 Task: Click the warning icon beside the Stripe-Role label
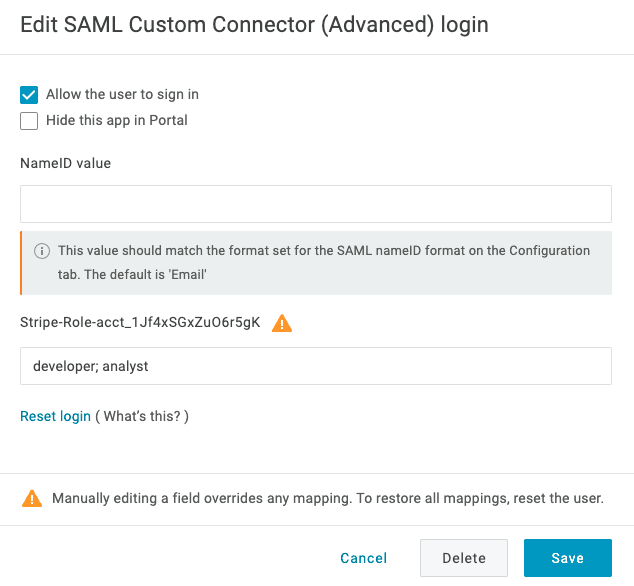tap(282, 323)
